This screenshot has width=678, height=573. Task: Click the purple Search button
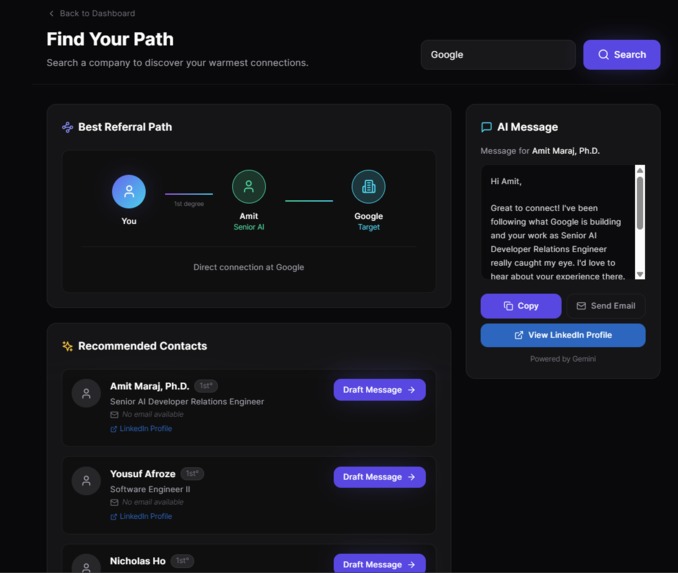click(x=621, y=55)
